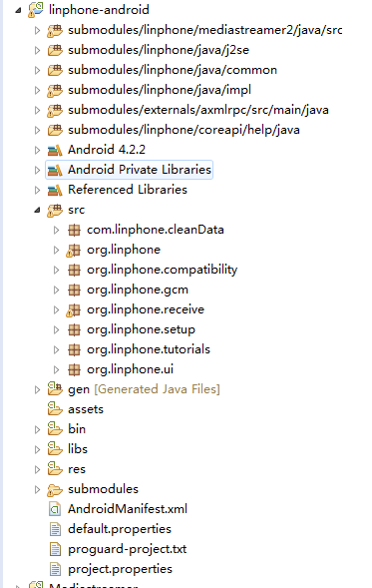
Task: Click the coreapi/help/java folder icon
Action: 55,130
